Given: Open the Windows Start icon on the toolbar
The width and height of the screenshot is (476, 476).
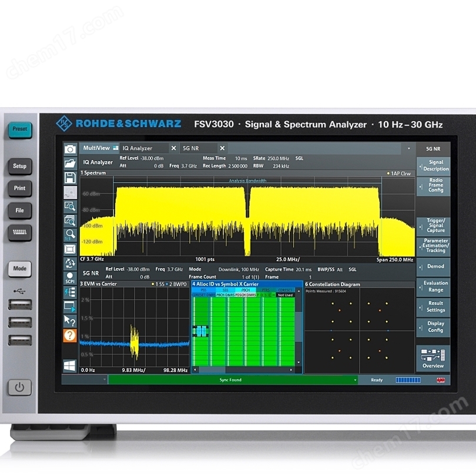Looking at the screenshot, I should [70, 366].
